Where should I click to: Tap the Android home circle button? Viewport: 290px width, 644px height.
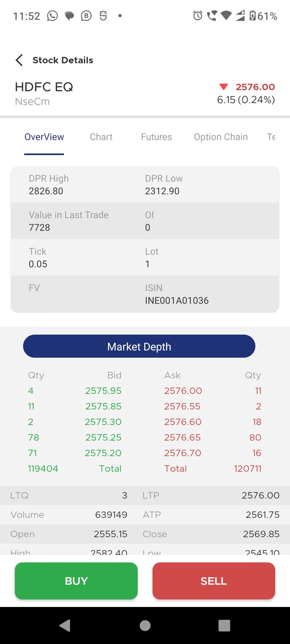click(145, 625)
